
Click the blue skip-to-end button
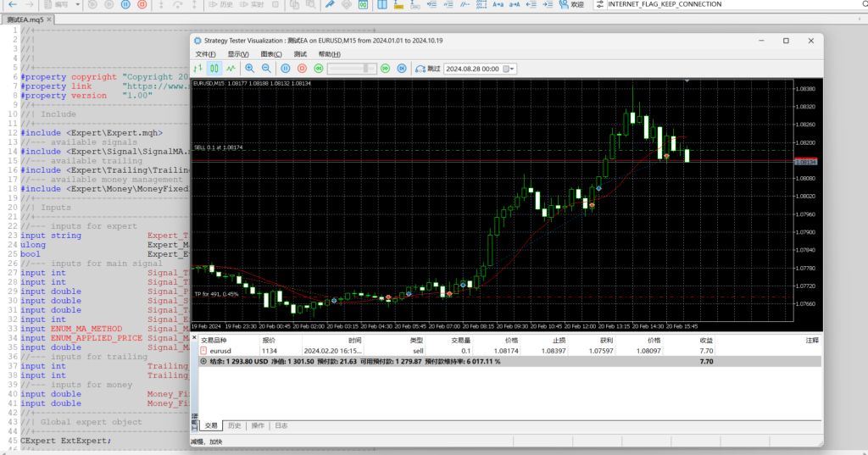tap(402, 69)
